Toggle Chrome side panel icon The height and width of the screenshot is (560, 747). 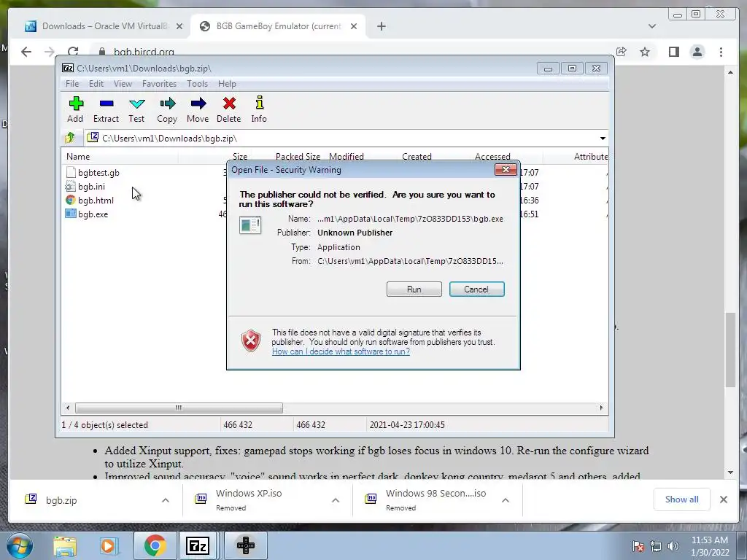673,52
